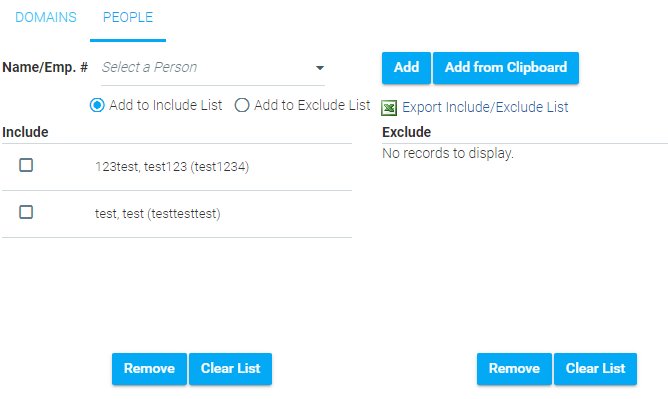Select the 123test, test123 (test1234) row text

coord(172,166)
